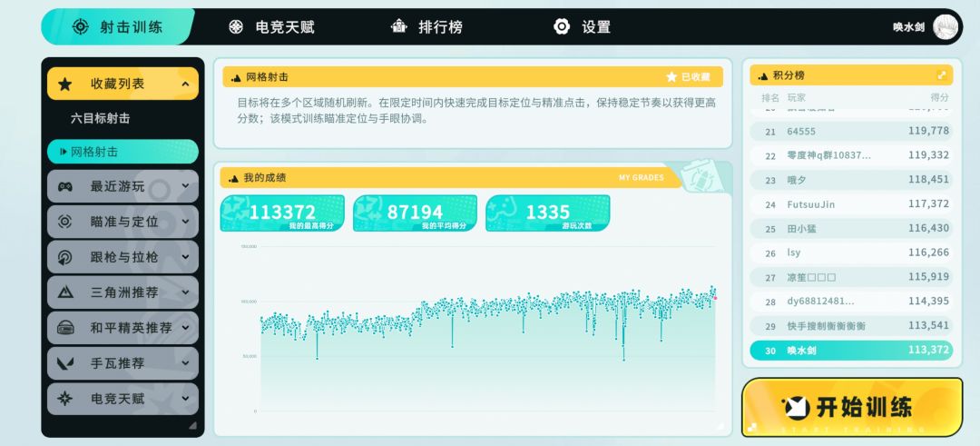Click the 我的成绩 header icon
Viewport: 980px width, 446px height.
click(234, 179)
